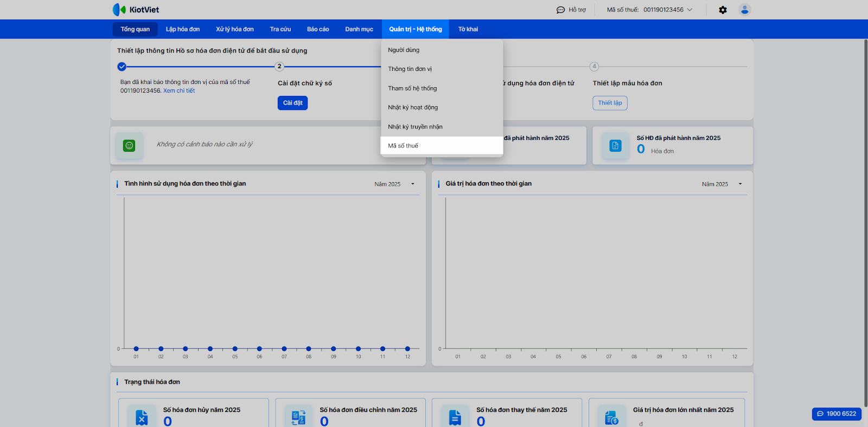Click the adjusted invoices icon
The height and width of the screenshot is (427, 868).
click(x=298, y=417)
